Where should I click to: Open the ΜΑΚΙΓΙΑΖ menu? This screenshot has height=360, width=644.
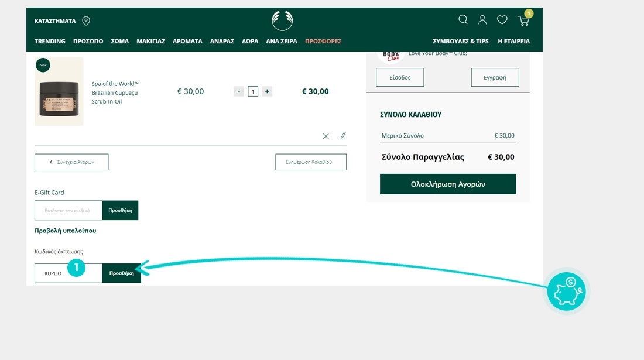point(150,42)
